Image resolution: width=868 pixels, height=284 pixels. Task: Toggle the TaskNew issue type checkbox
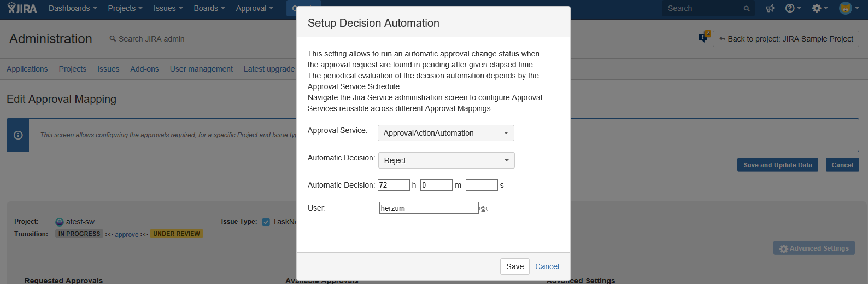[x=266, y=222]
